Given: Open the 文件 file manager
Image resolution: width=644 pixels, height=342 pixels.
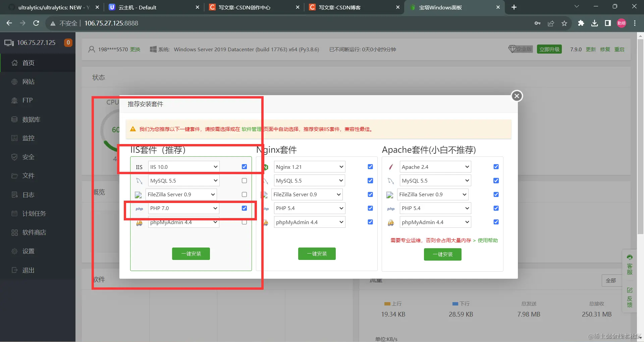Looking at the screenshot, I should (29, 176).
